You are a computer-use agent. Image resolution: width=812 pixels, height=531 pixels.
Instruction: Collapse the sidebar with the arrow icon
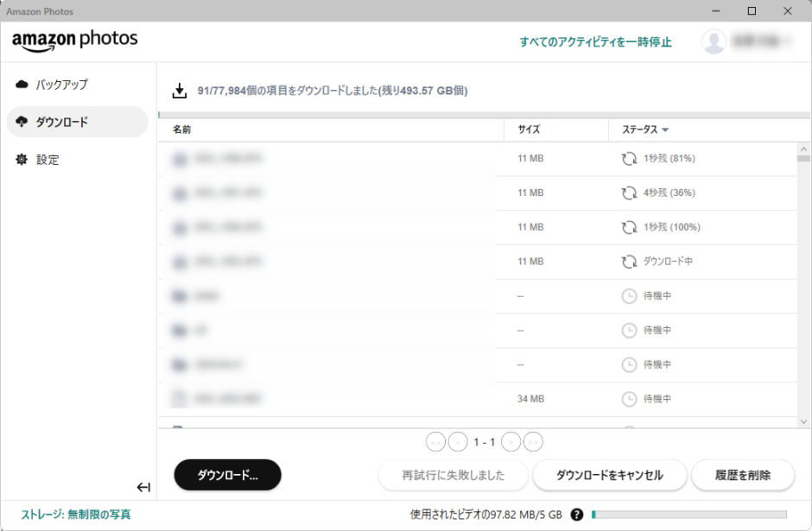click(143, 488)
